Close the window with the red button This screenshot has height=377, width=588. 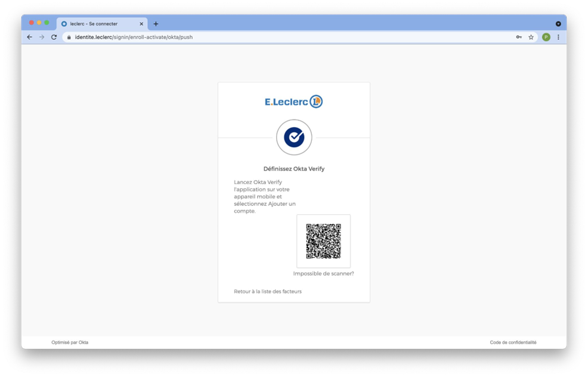point(32,23)
